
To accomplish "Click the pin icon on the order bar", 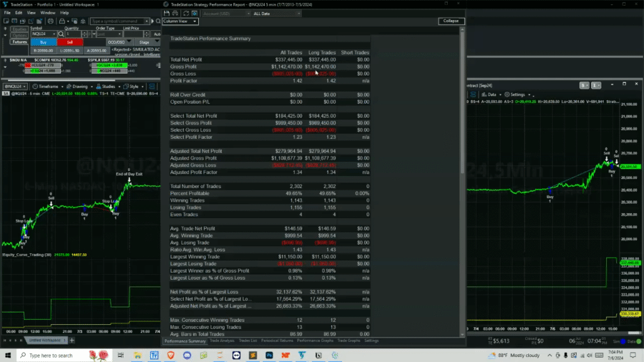I will (5, 29).
